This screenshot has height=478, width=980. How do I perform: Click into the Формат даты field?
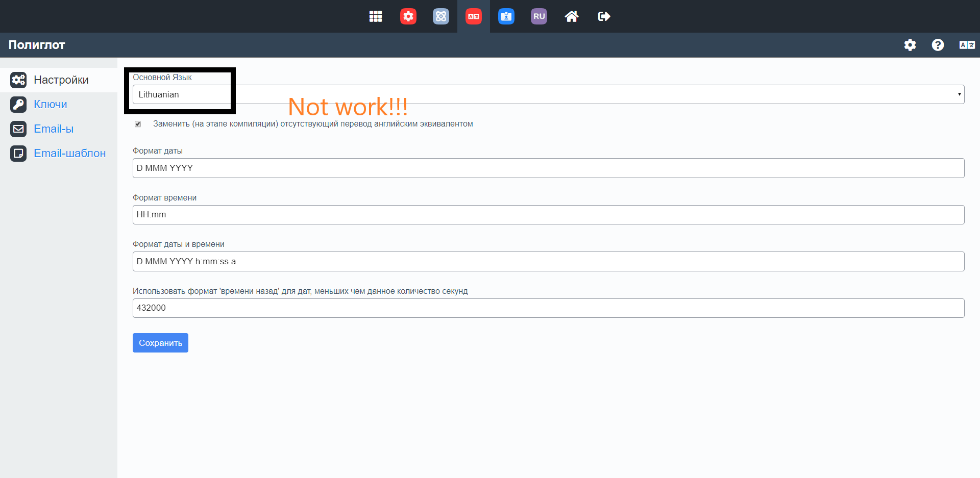coord(548,168)
